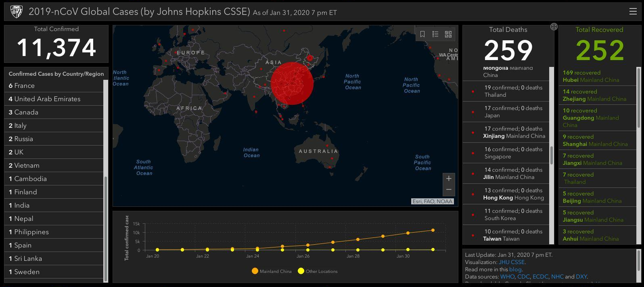This screenshot has width=644, height=287.
Task: Select 1 Sweden row
Action: pyautogui.click(x=54, y=272)
